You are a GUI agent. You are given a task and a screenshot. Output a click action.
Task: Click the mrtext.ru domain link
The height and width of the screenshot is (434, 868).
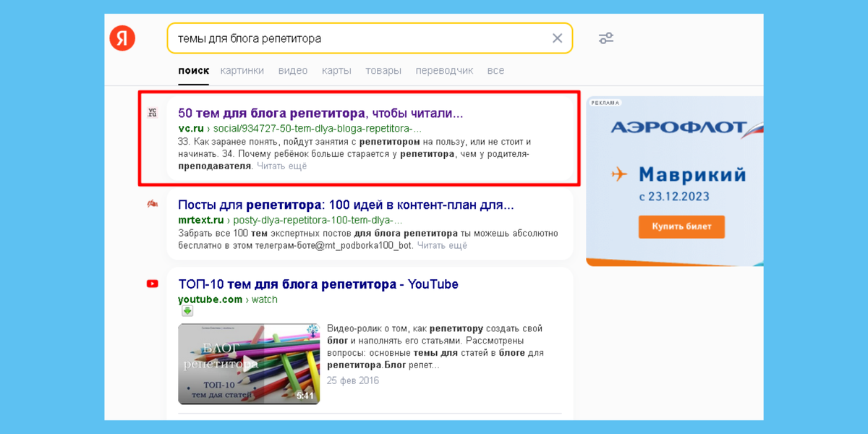click(x=201, y=220)
